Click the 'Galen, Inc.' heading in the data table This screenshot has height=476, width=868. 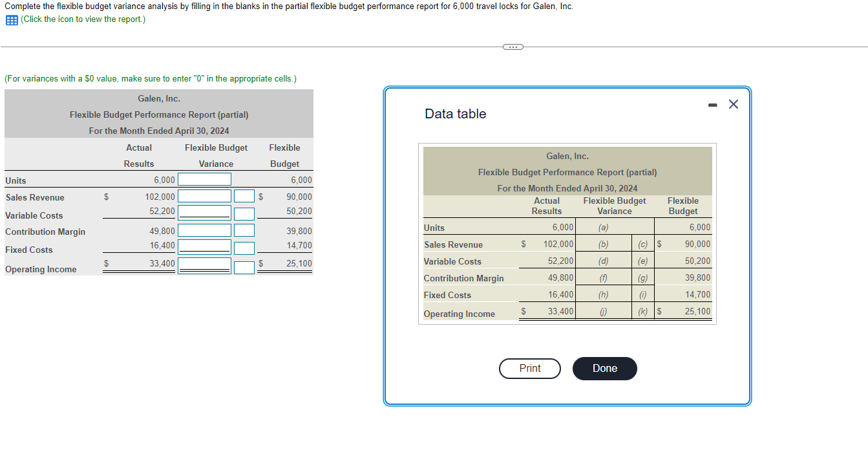(x=567, y=156)
